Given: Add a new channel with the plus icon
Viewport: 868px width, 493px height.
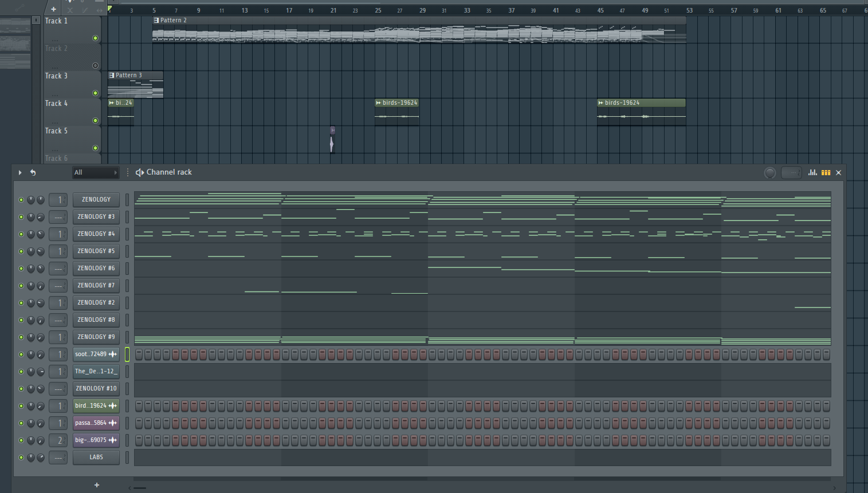Looking at the screenshot, I should tap(96, 485).
